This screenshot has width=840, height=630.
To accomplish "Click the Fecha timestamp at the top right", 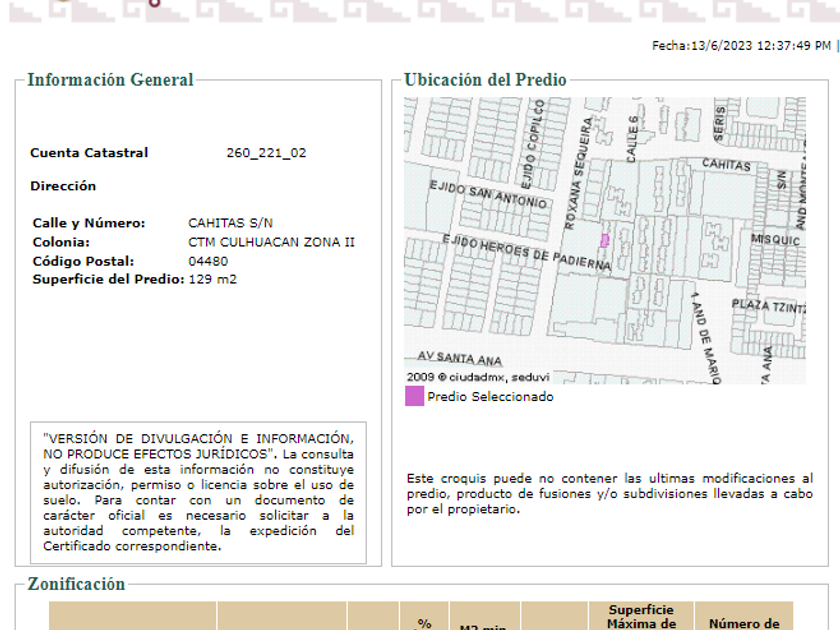I will point(741,46).
